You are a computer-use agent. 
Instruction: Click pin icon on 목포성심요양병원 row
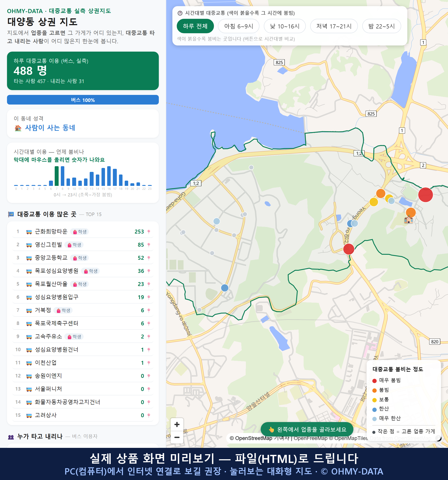click(149, 271)
